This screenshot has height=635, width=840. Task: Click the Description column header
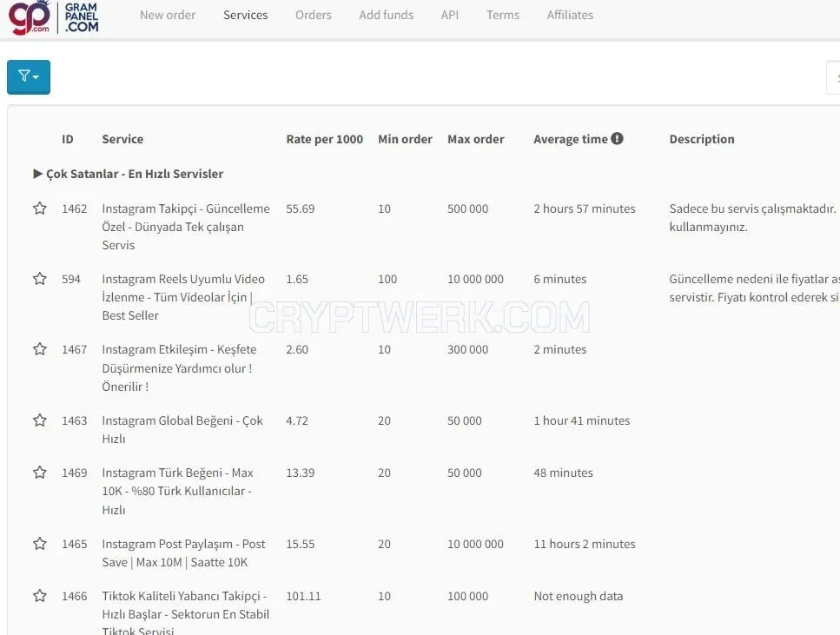tap(702, 139)
